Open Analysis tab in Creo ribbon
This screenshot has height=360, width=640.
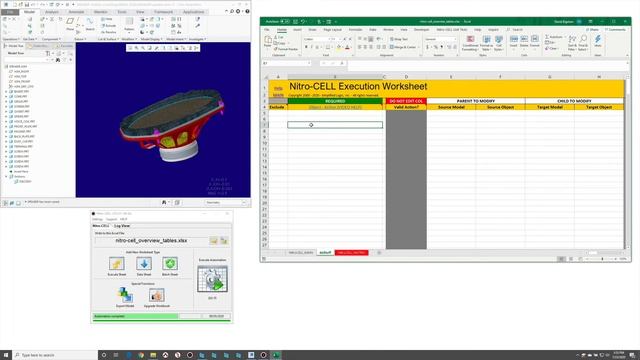pyautogui.click(x=52, y=12)
